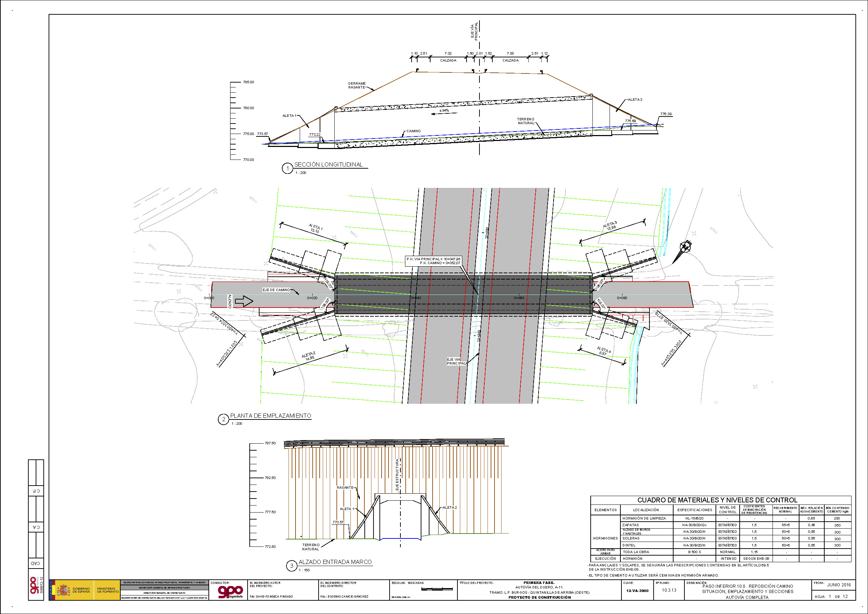Click the ALZADO ENTRADA MARCO title
Viewport: 868px width, 614px height.
(335, 562)
